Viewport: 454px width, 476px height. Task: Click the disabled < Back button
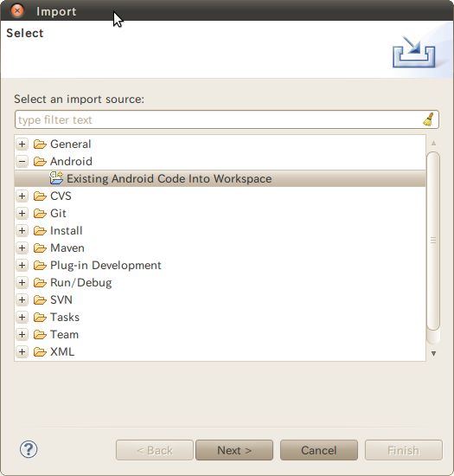(x=155, y=450)
